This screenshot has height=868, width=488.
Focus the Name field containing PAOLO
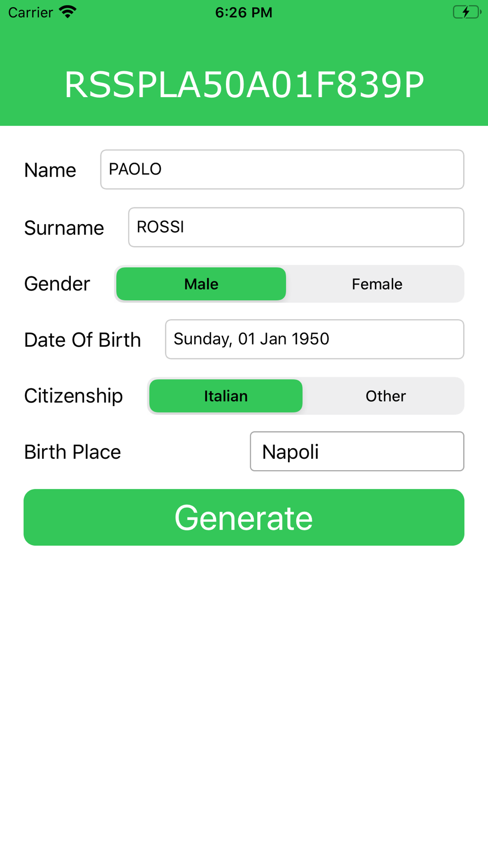282,169
